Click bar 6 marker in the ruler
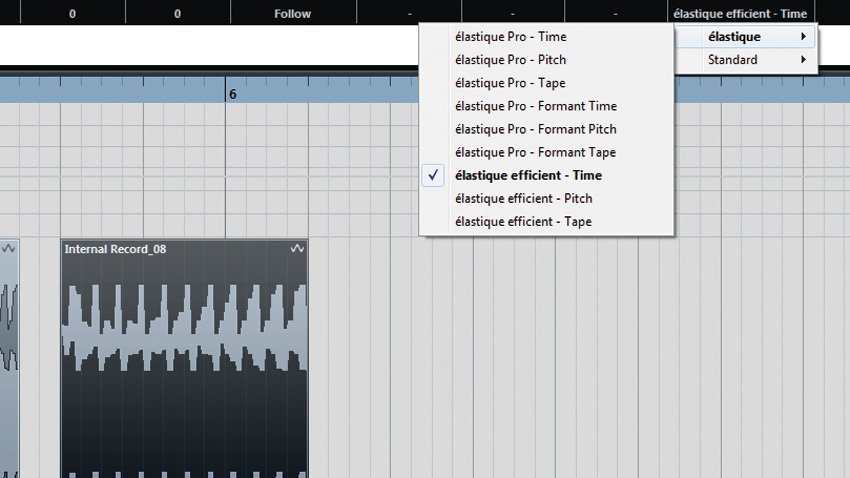Viewport: 850px width, 478px height. 233,94
